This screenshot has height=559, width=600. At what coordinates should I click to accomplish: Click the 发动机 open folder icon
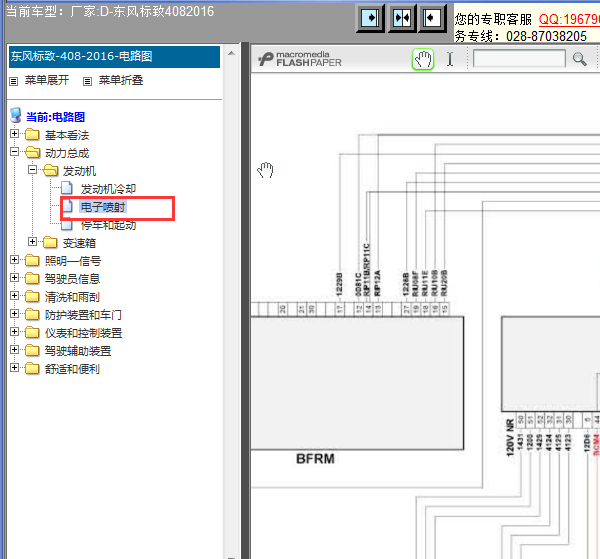51,170
